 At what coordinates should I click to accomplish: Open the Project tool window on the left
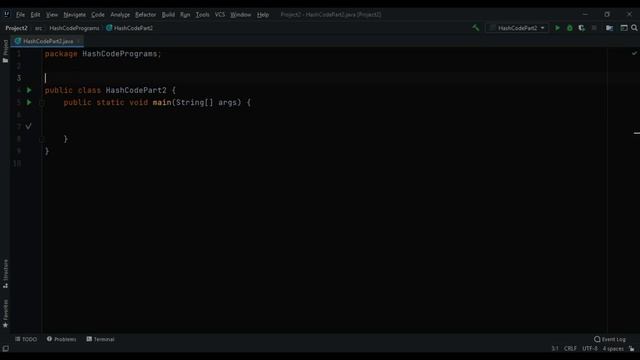point(5,51)
